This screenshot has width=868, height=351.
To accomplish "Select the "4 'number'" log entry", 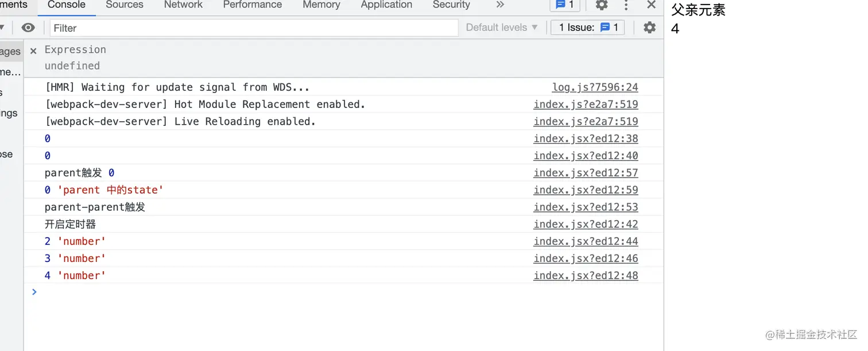I will pos(75,276).
